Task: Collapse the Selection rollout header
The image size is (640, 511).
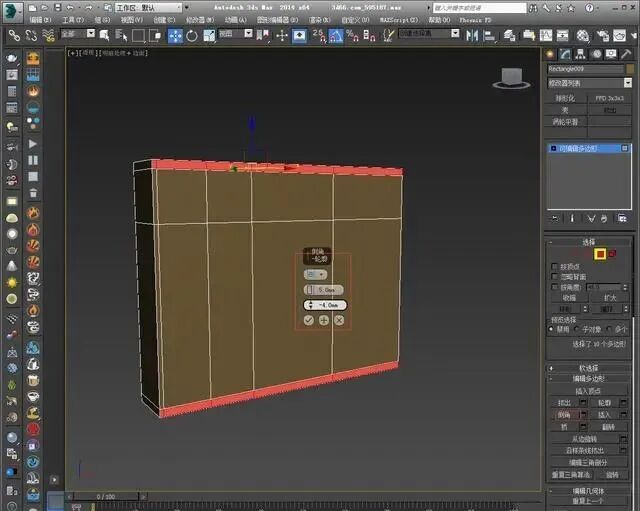Action: click(589, 242)
